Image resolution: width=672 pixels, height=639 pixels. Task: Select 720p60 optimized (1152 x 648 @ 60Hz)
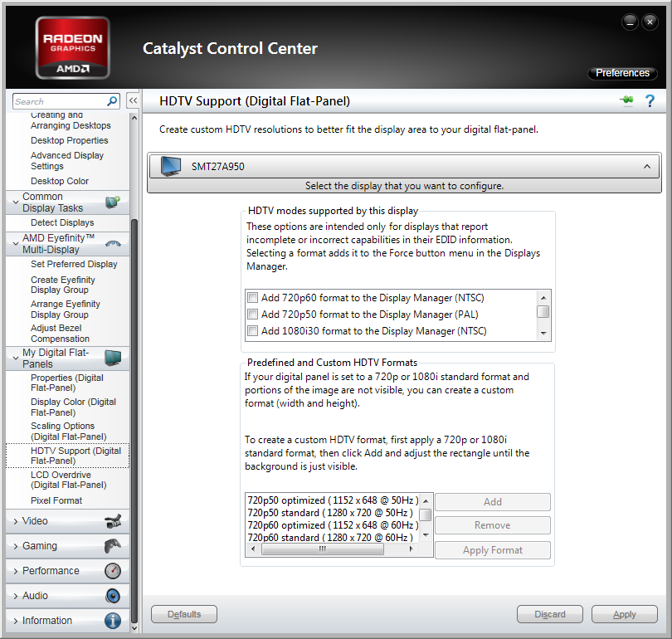point(332,525)
